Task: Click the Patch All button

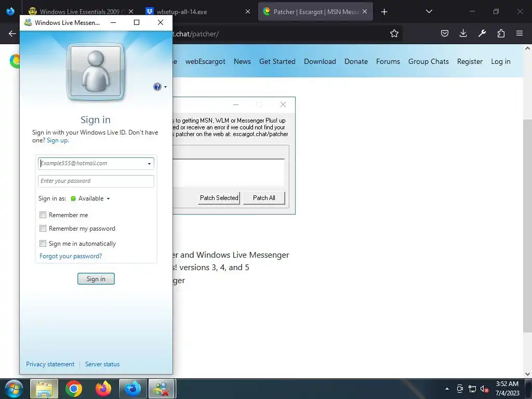Action: click(x=264, y=198)
